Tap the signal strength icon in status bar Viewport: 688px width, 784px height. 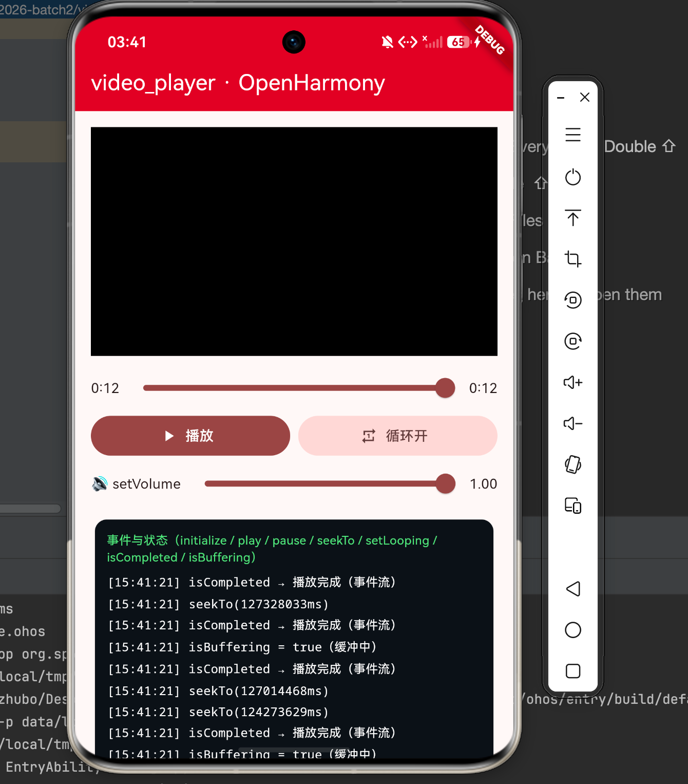(x=432, y=42)
